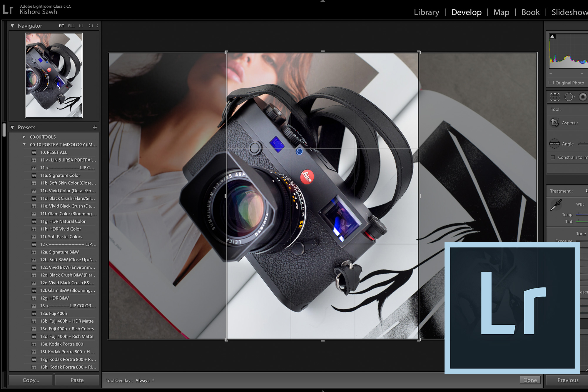Click preset icon beside 11g. HDR Natural Color
Image resolution: width=588 pixels, height=392 pixels.
click(x=34, y=221)
